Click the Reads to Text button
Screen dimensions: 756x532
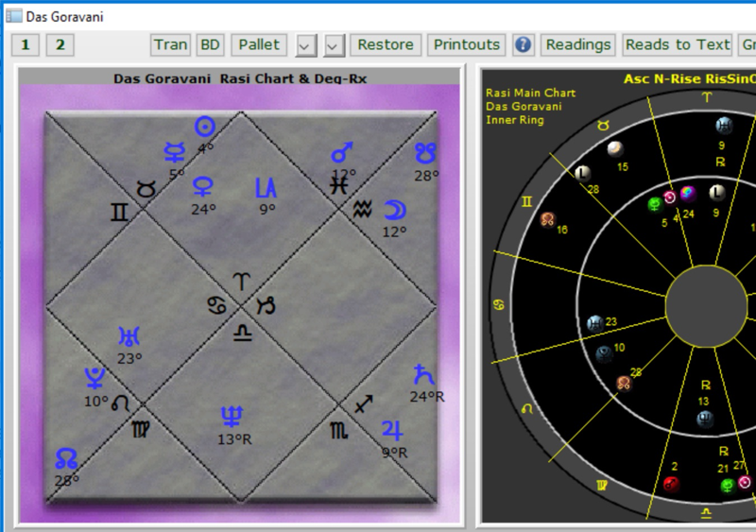[678, 44]
